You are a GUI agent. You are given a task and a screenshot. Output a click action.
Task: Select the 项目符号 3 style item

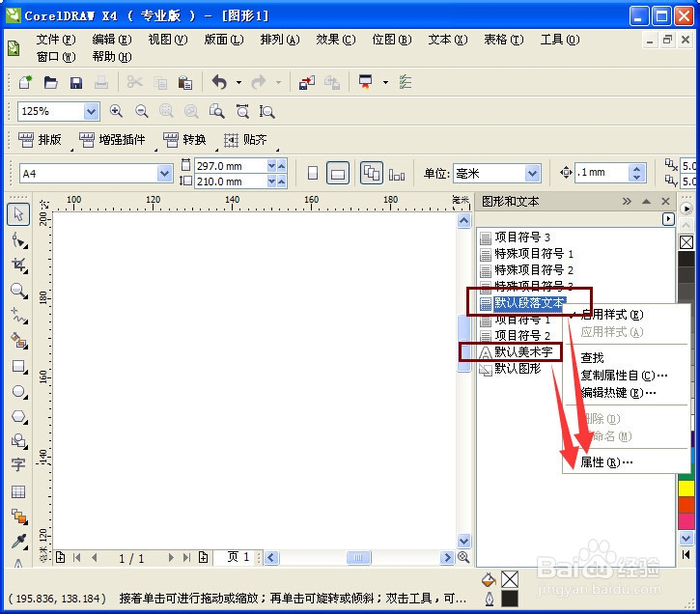[516, 237]
